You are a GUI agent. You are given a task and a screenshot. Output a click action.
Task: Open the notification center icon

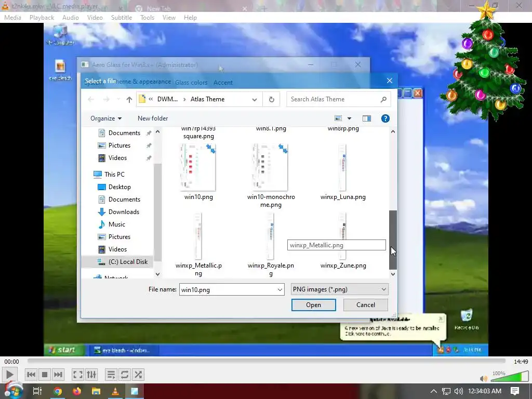(x=515, y=391)
